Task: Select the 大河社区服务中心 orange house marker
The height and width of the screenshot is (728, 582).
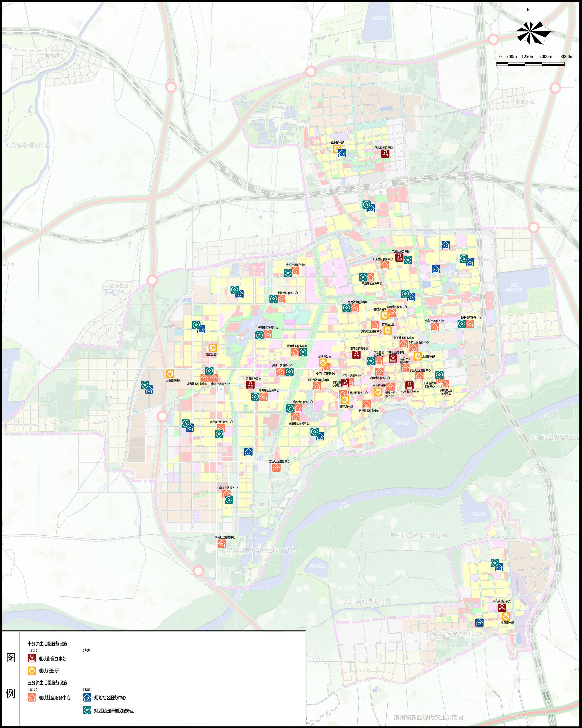Action: [x=295, y=271]
